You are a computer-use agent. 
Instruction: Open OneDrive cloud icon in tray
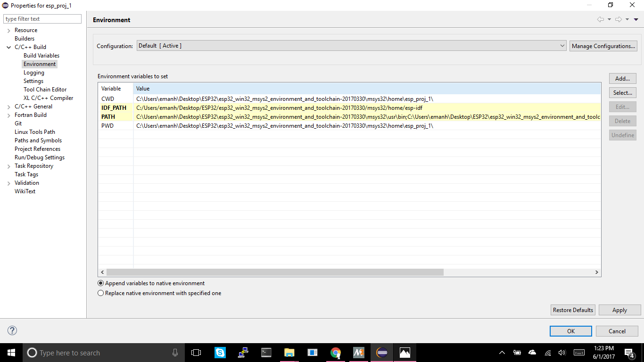(x=532, y=353)
